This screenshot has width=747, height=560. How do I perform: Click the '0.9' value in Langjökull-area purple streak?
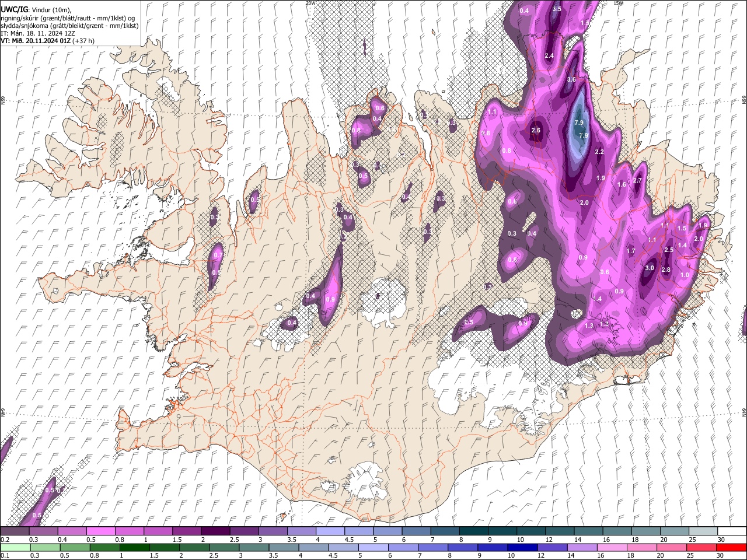330,299
